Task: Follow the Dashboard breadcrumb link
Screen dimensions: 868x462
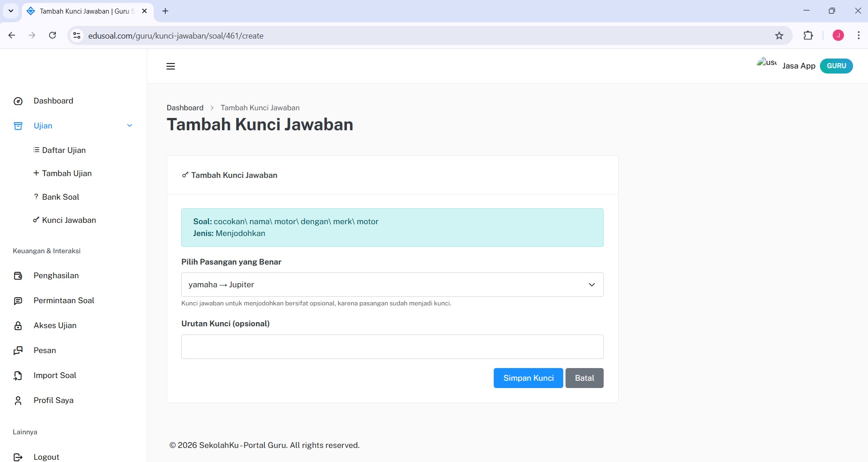Action: (x=185, y=108)
